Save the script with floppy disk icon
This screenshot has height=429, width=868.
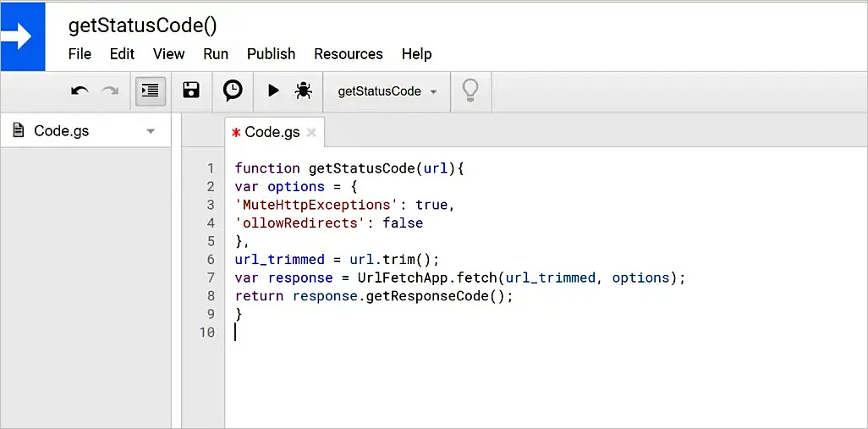(191, 91)
